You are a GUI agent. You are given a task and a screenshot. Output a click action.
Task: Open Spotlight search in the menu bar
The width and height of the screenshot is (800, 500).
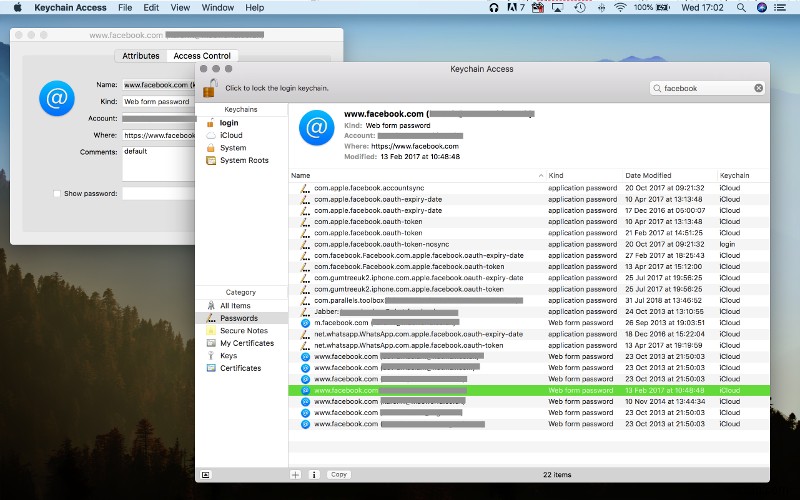(x=740, y=7)
